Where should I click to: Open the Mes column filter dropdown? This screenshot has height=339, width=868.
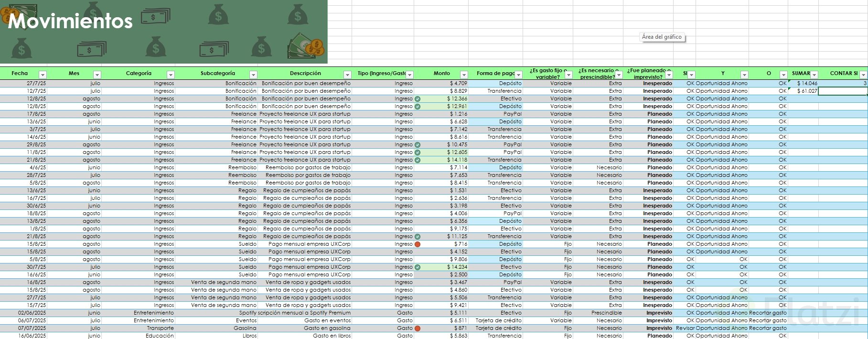(97, 75)
